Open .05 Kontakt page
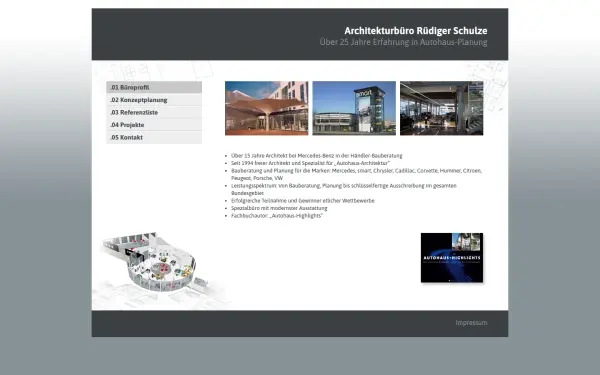 (154, 137)
